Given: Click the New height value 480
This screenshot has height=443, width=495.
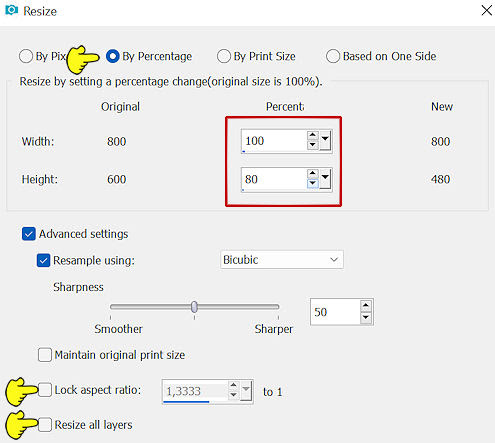Looking at the screenshot, I should [x=440, y=179].
